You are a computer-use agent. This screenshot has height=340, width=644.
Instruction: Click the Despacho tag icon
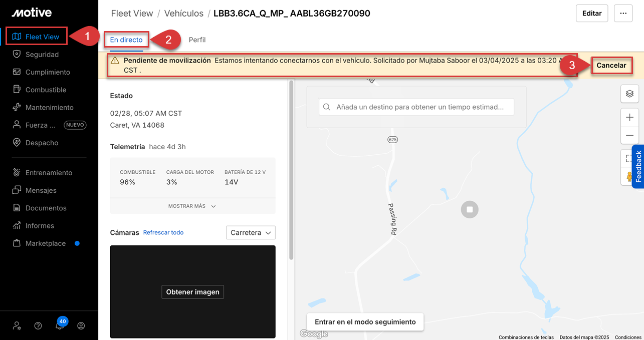tap(17, 143)
